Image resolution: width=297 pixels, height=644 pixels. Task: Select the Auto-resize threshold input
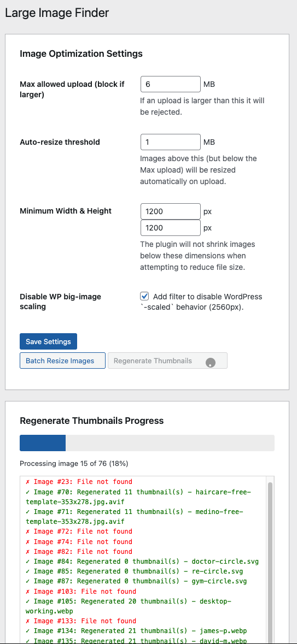coord(170,142)
